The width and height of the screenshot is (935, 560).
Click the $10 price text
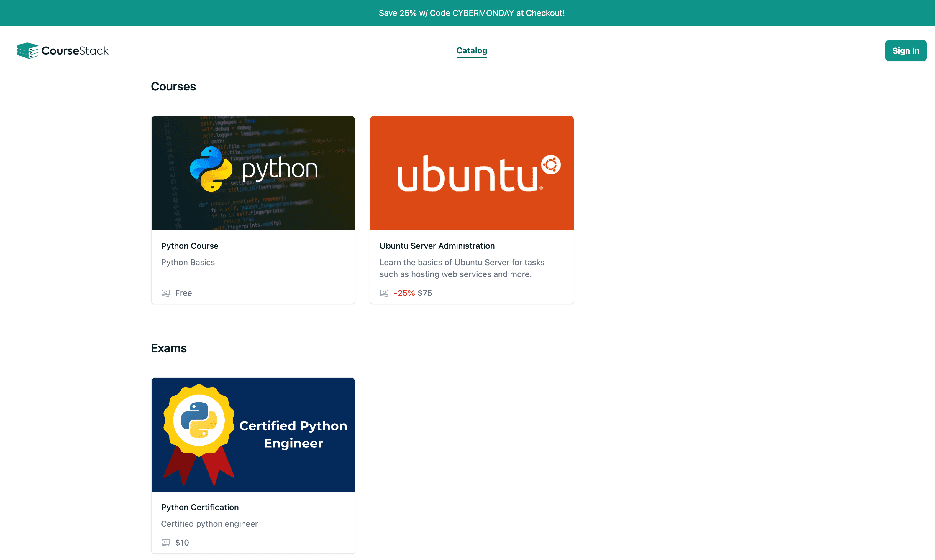point(182,542)
